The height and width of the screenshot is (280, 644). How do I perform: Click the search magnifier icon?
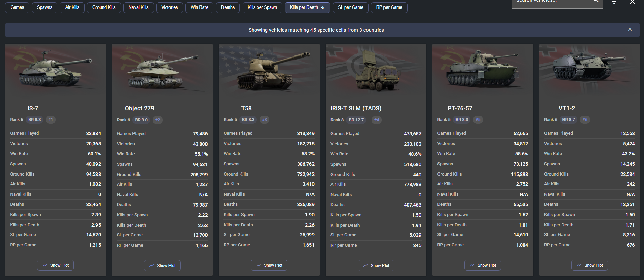[x=596, y=2]
